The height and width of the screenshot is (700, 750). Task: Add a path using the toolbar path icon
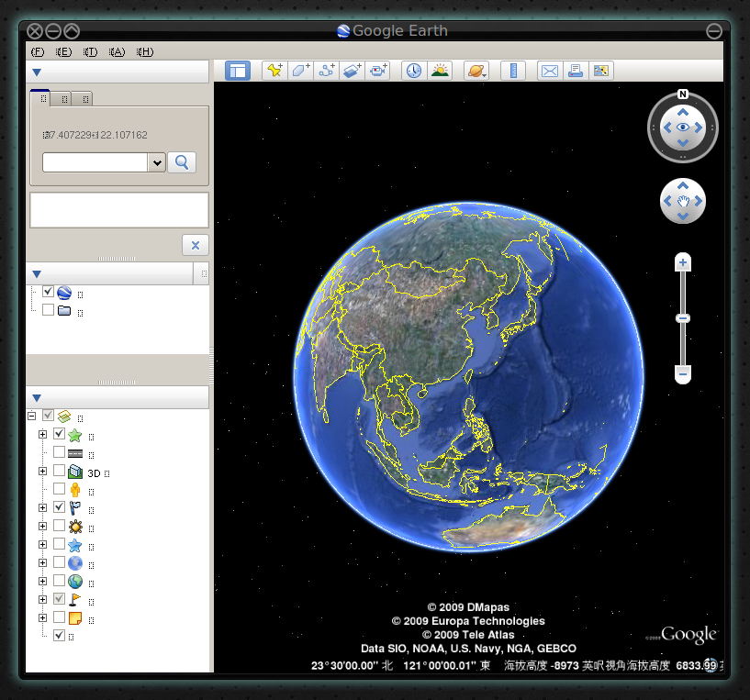coord(327,71)
